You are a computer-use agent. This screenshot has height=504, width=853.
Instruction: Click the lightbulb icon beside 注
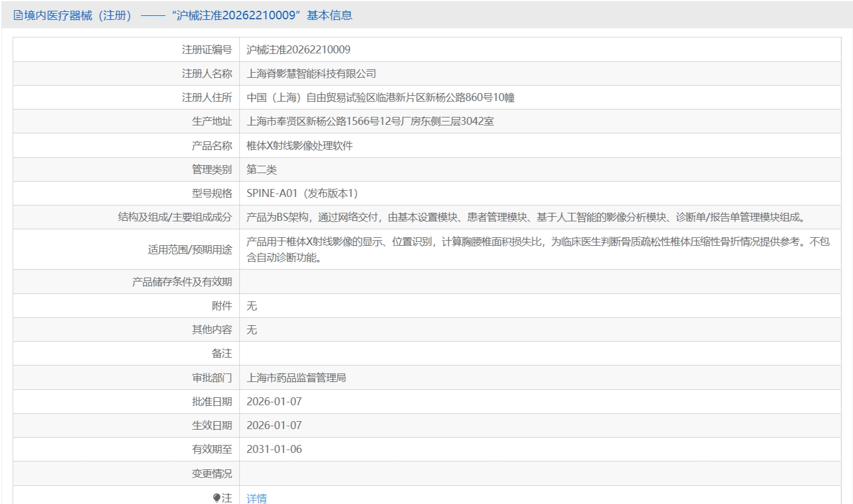coord(216,498)
